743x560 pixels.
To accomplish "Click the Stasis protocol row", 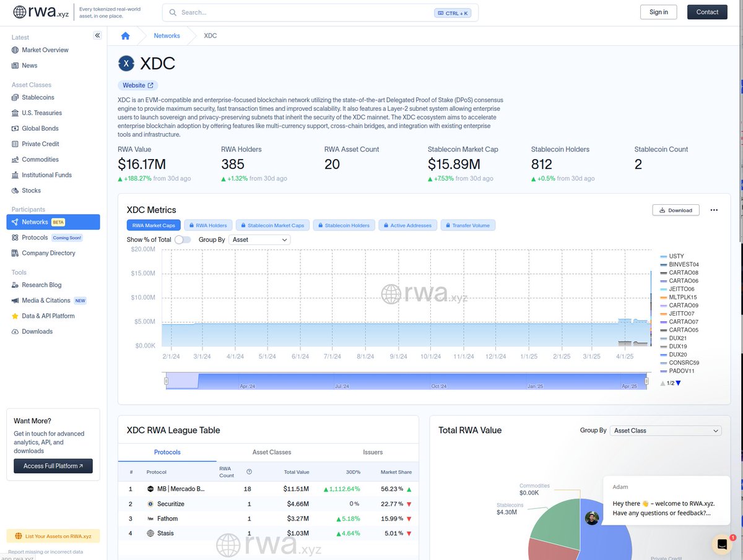I will (x=268, y=533).
